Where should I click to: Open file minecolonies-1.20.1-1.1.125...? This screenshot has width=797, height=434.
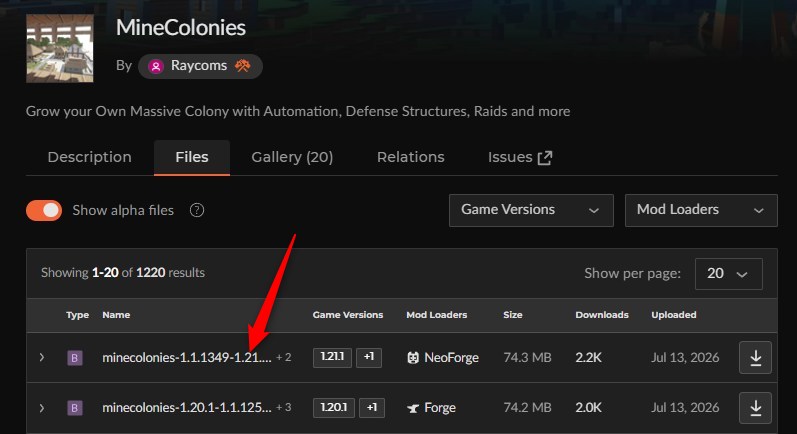click(x=187, y=408)
